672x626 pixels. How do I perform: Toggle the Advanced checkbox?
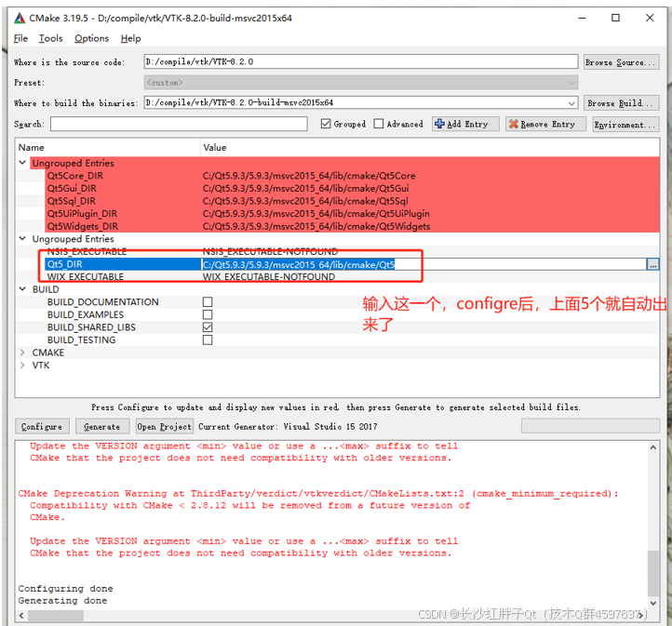point(379,124)
